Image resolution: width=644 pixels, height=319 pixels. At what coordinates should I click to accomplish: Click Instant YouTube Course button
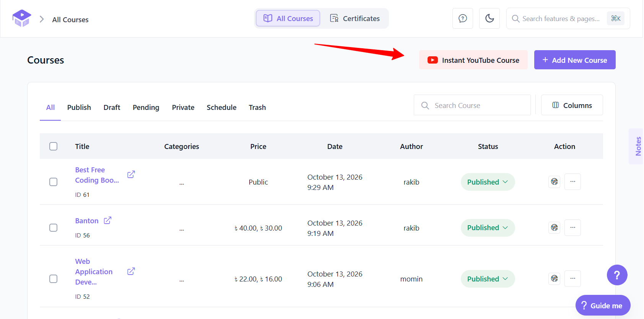[x=473, y=60]
